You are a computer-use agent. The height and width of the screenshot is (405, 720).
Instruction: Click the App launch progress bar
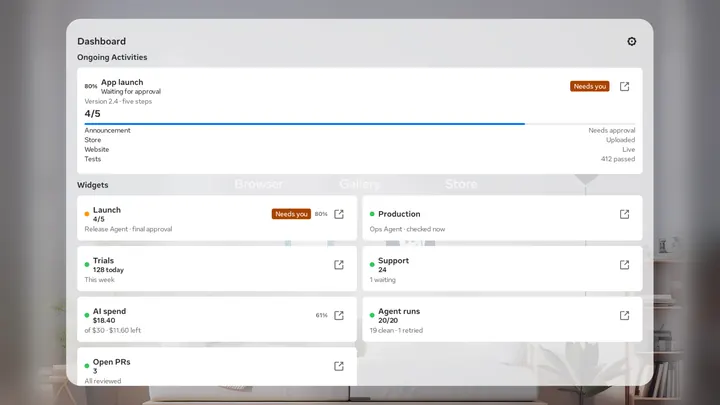tap(360, 124)
